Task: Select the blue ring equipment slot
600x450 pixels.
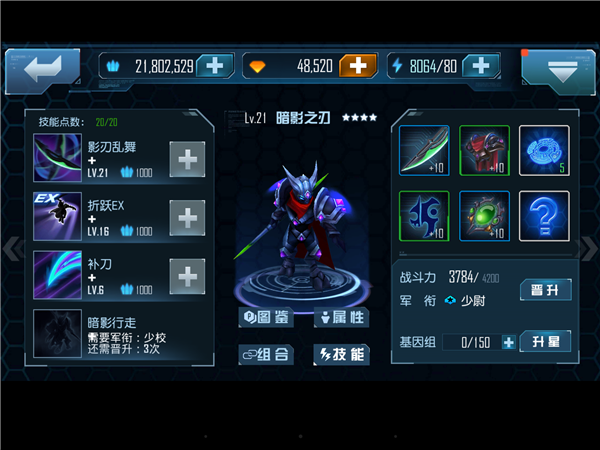Action: pos(544,150)
